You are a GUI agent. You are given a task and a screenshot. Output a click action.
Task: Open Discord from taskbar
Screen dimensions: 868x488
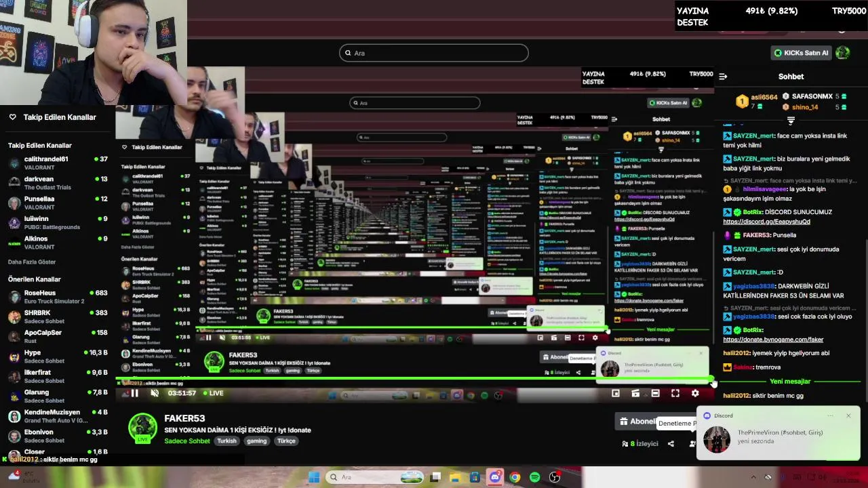point(495,477)
